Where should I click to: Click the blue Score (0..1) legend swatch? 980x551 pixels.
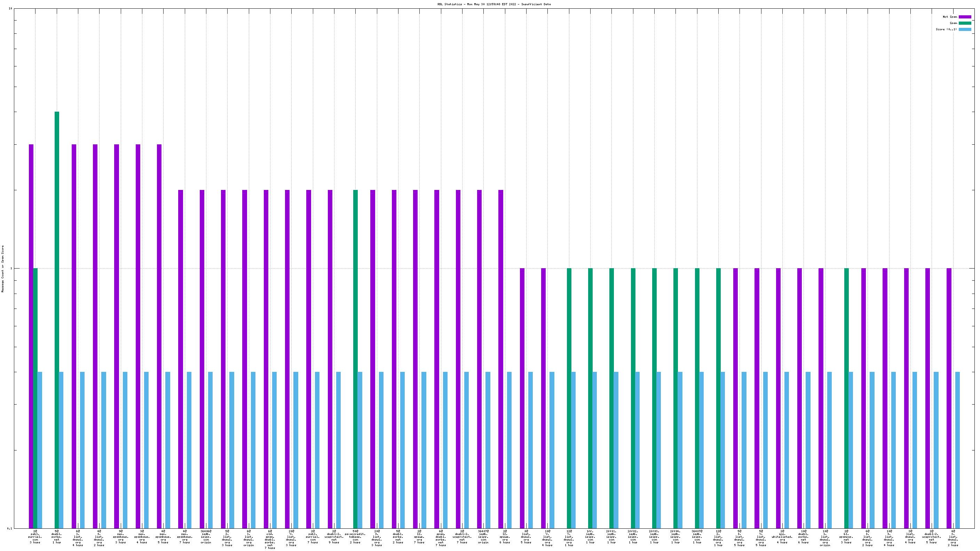click(964, 29)
